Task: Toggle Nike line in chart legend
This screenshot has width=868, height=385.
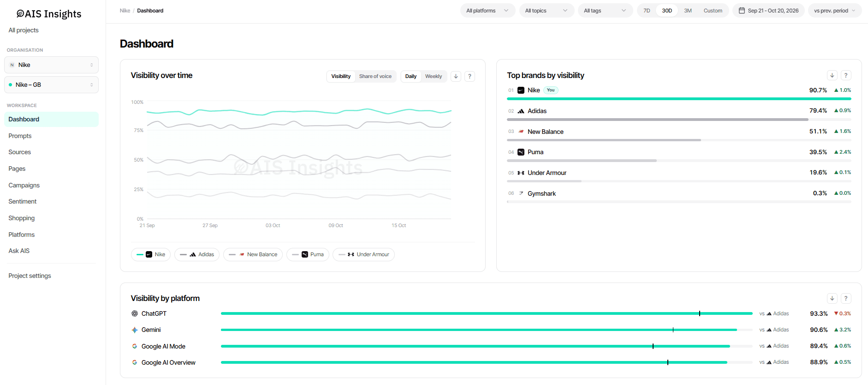Action: coord(151,254)
